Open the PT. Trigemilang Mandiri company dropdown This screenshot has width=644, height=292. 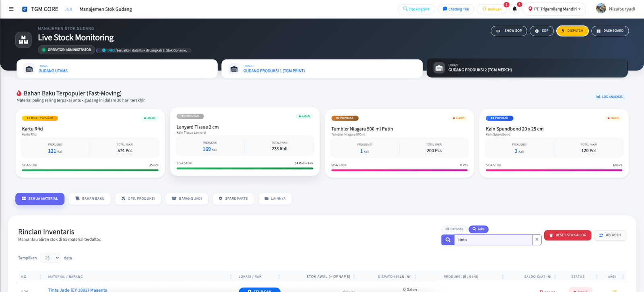pos(554,9)
